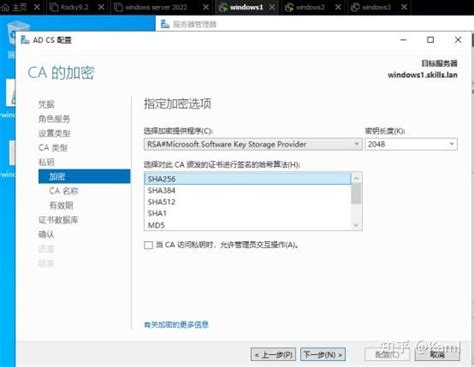
Task: Click the windows2 tab VM icon
Action: (x=289, y=7)
